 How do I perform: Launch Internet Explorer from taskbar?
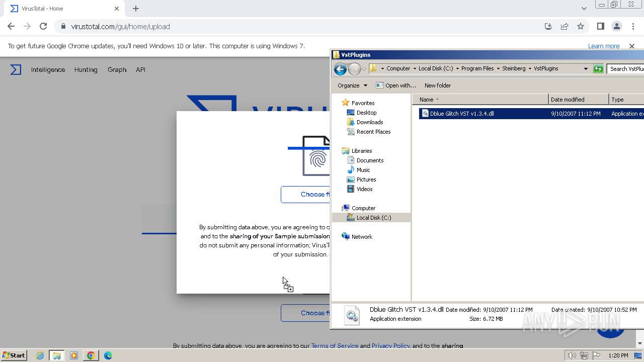(x=40, y=355)
